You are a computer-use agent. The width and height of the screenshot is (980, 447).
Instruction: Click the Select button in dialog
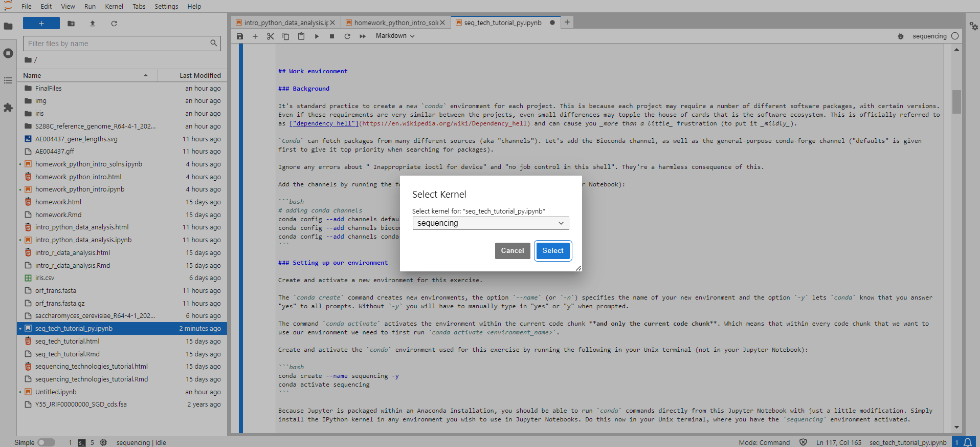tap(553, 251)
